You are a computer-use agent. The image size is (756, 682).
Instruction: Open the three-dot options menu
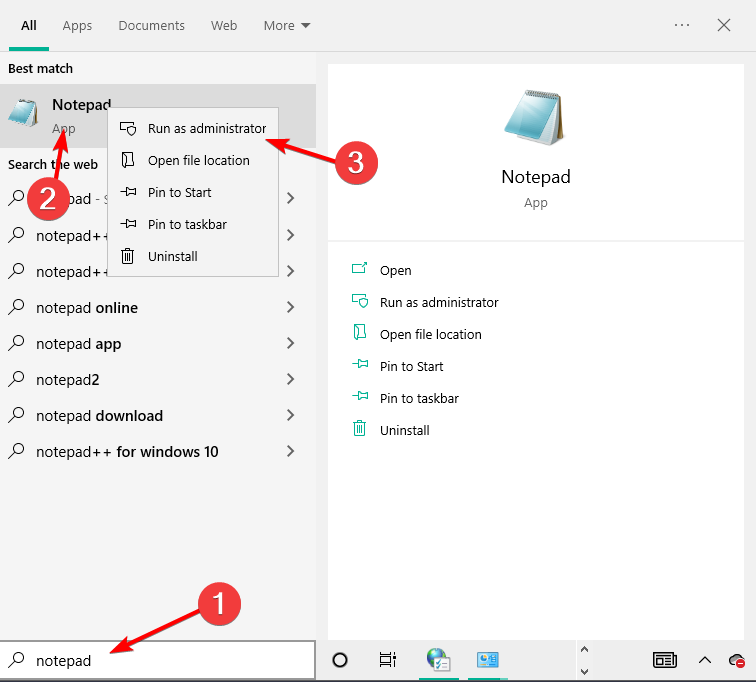(682, 25)
